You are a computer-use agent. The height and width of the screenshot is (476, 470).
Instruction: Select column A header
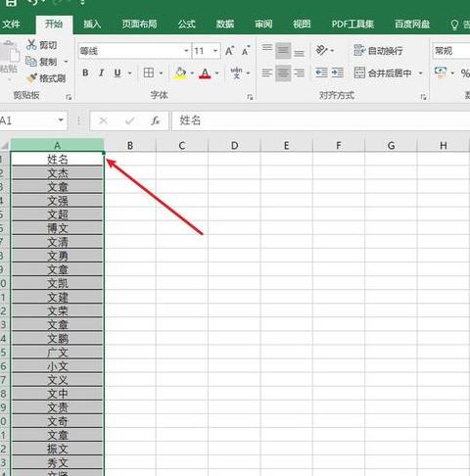[x=57, y=145]
